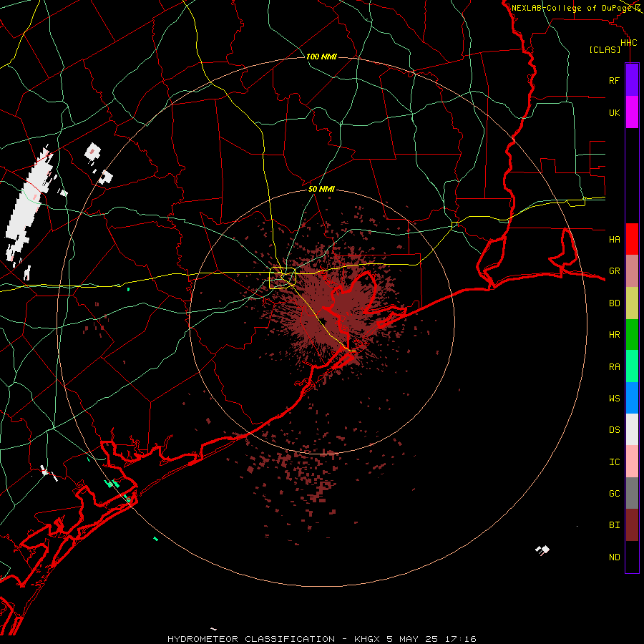Click the HA red legend swatch
The height and width of the screenshot is (644, 644).
(632, 239)
